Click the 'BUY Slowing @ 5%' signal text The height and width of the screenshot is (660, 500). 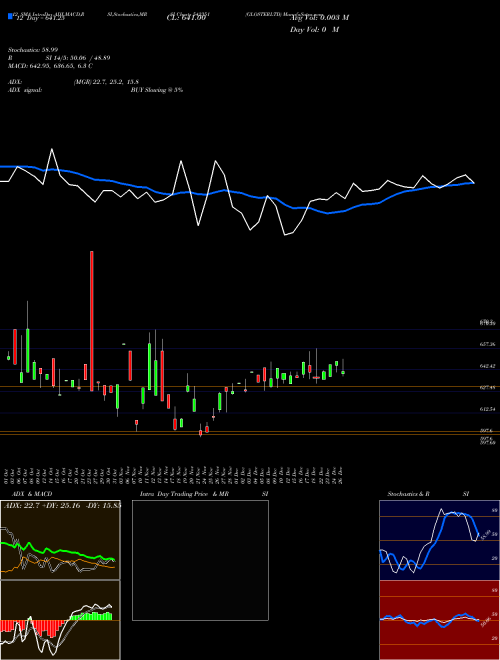tap(157, 90)
